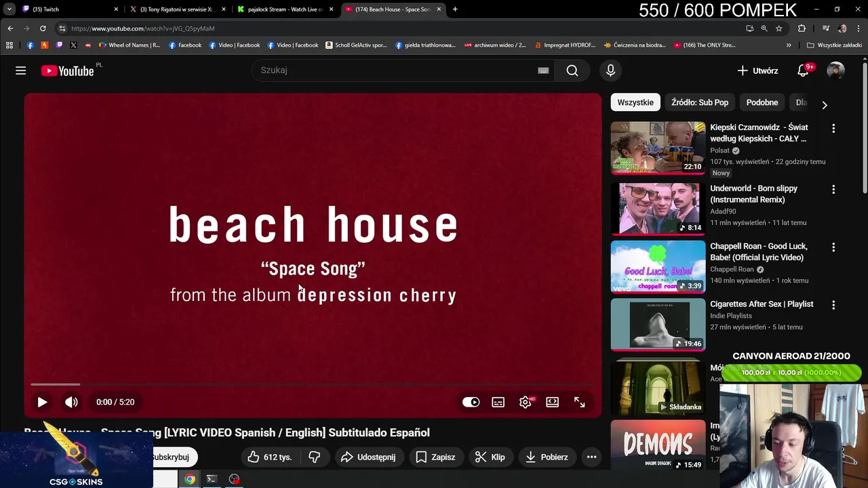
Task: Open the Kiepski Czarnowidz video thumbnail
Action: (658, 148)
